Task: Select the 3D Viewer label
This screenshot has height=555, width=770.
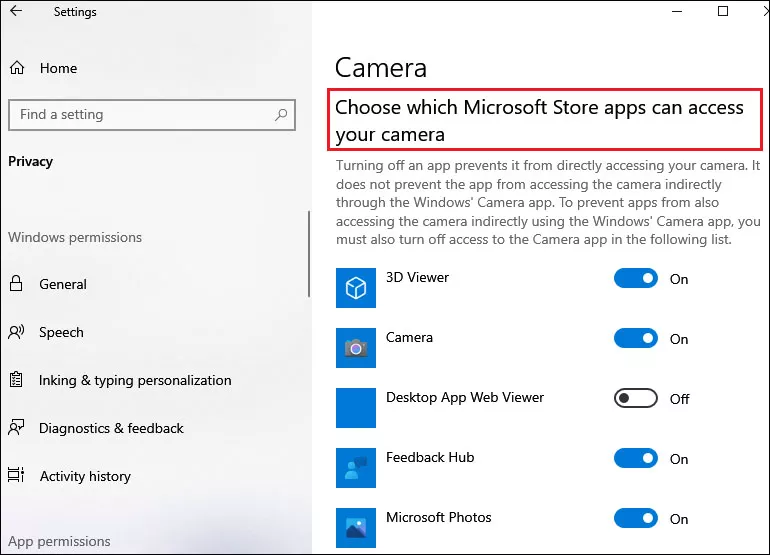Action: tap(417, 278)
